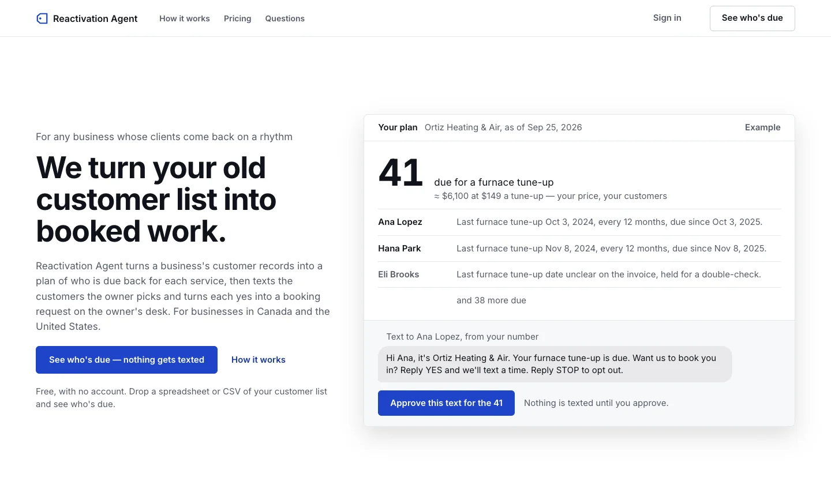Click the text message preview bubble
The image size is (831, 504).
click(555, 364)
